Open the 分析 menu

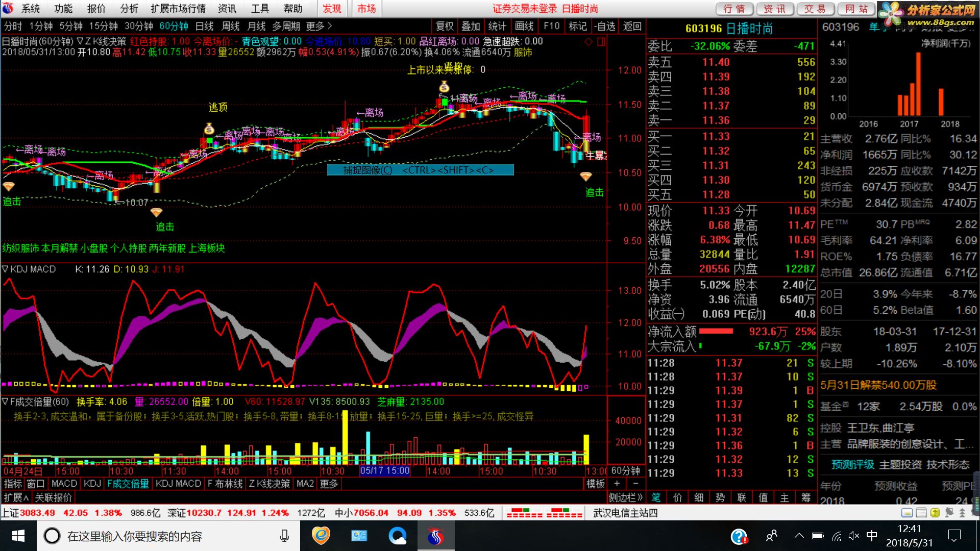point(129,9)
